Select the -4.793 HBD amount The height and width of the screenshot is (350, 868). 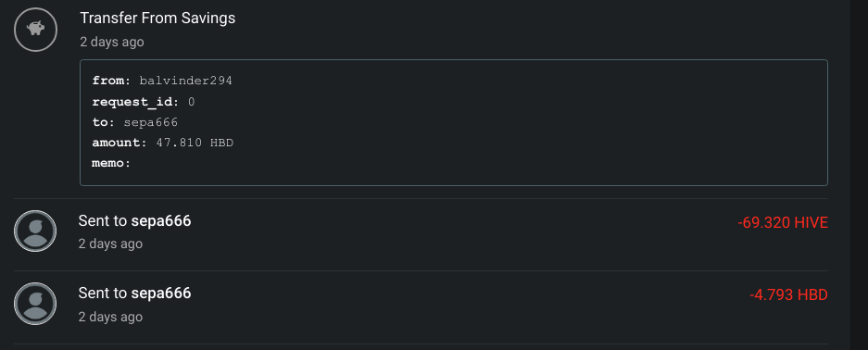pyautogui.click(x=788, y=295)
